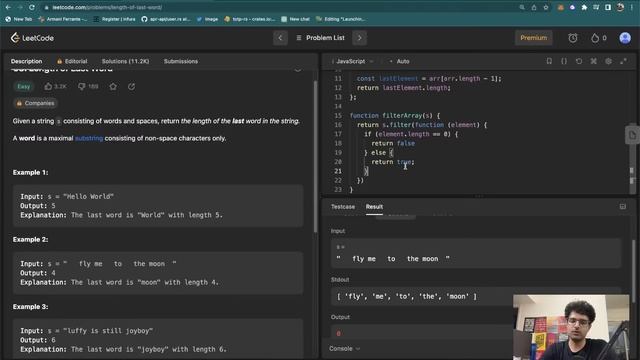The width and height of the screenshot is (640, 360).
Task: Reload the browser page
Action: pyautogui.click(x=32, y=7)
